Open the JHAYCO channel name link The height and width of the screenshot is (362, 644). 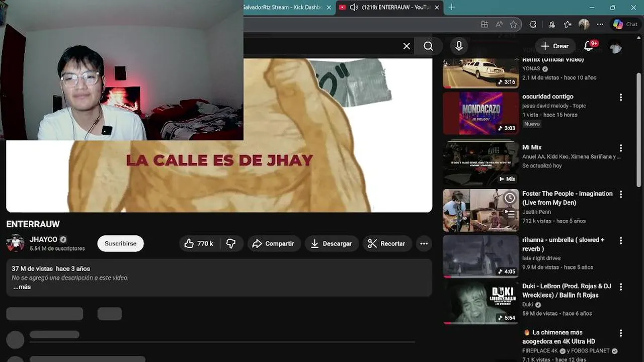[43, 239]
